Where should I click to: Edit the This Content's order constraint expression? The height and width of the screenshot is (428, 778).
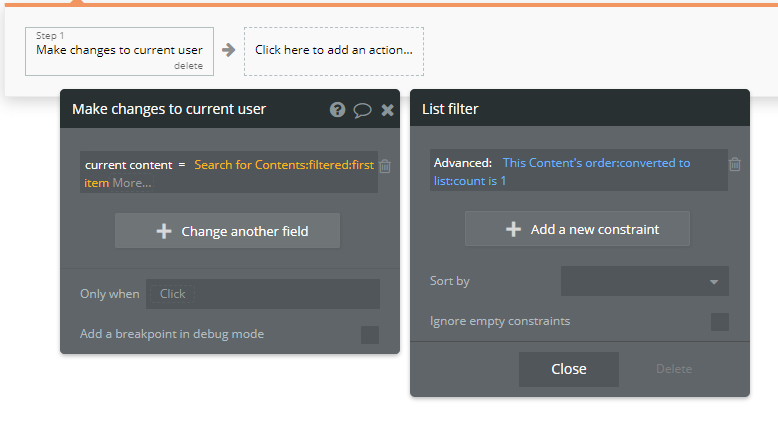pyautogui.click(x=596, y=163)
